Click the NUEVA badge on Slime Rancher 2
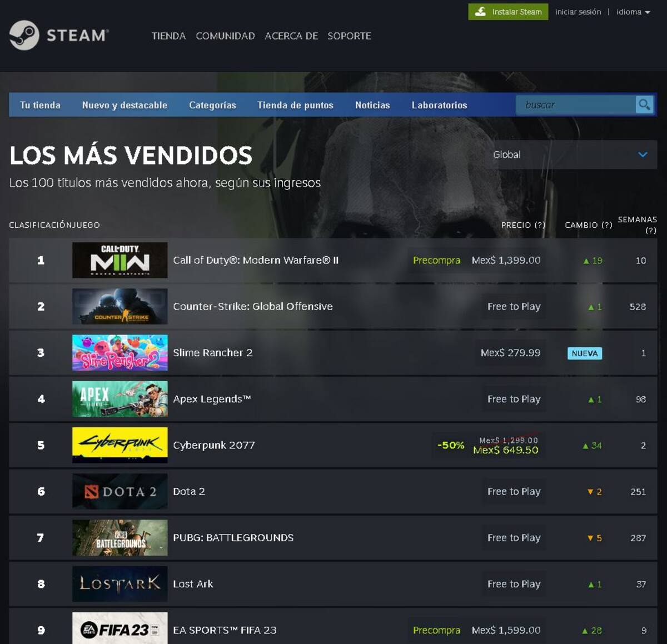The image size is (667, 644). [x=585, y=353]
